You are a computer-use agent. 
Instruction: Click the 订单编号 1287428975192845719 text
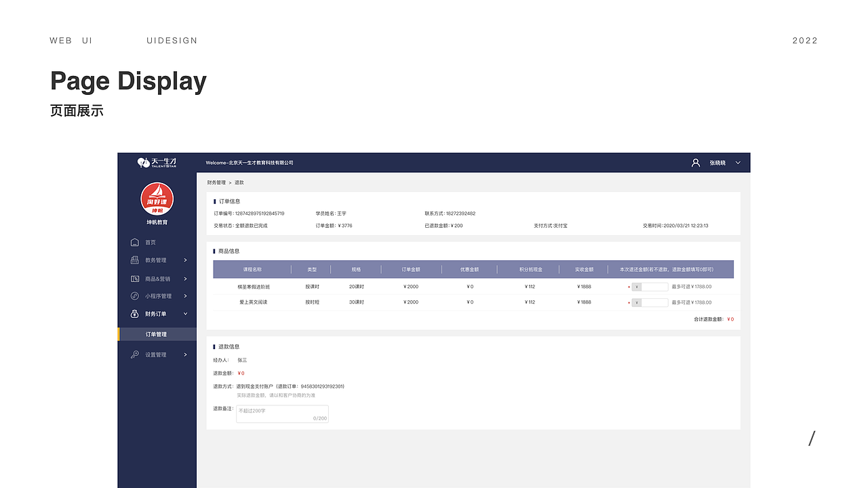(x=249, y=213)
